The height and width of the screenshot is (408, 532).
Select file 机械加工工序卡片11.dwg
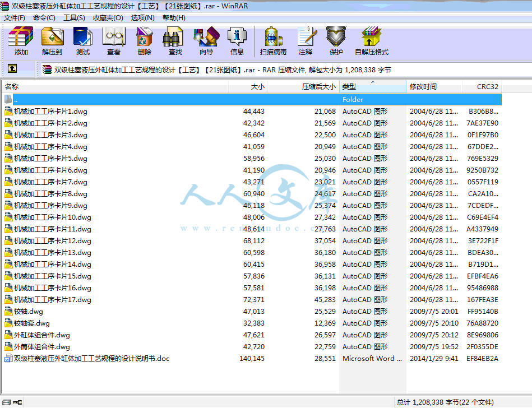coord(53,229)
